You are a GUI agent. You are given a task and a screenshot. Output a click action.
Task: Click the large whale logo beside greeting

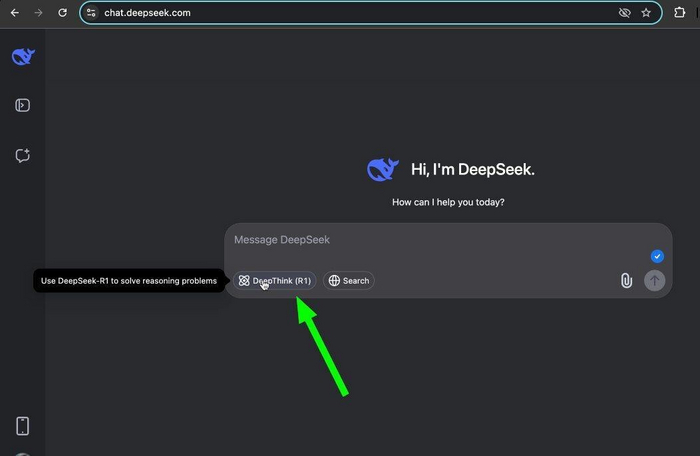click(383, 170)
